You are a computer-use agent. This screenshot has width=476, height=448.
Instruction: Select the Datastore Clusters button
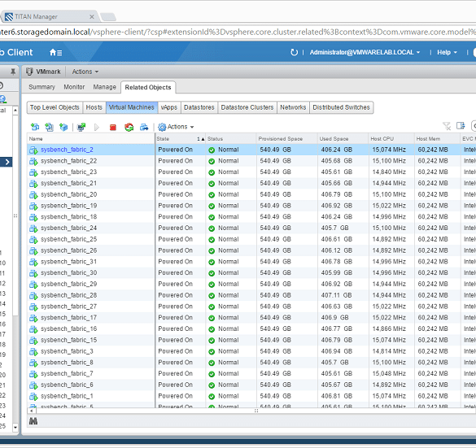[247, 107]
